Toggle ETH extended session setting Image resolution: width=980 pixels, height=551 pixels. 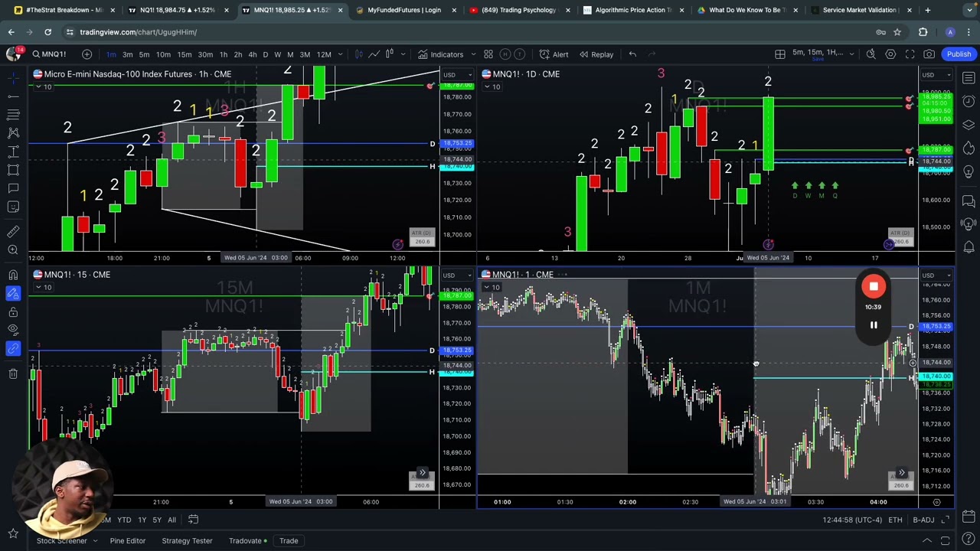pyautogui.click(x=895, y=520)
